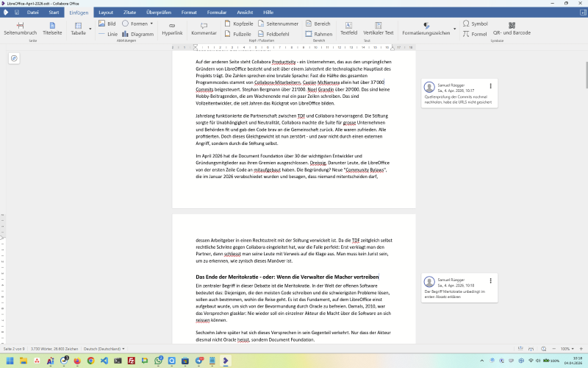Open Google Chrome from taskbar
The image size is (588, 368).
click(x=90, y=361)
